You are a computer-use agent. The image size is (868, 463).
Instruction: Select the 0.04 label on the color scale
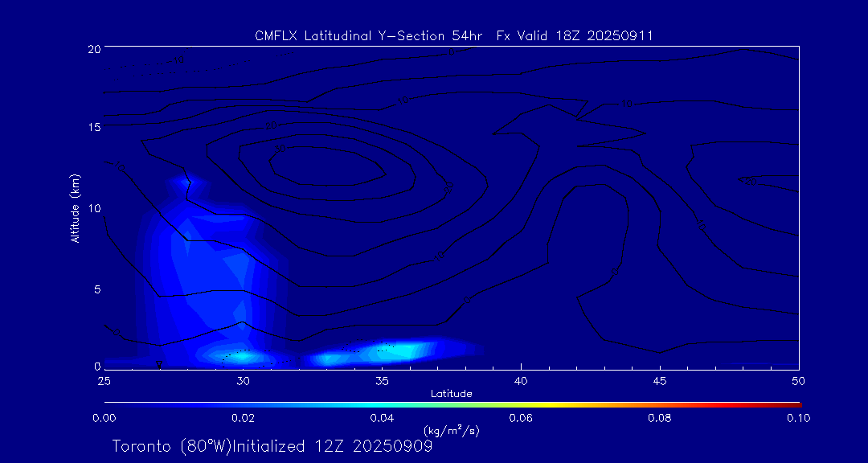coord(381,418)
